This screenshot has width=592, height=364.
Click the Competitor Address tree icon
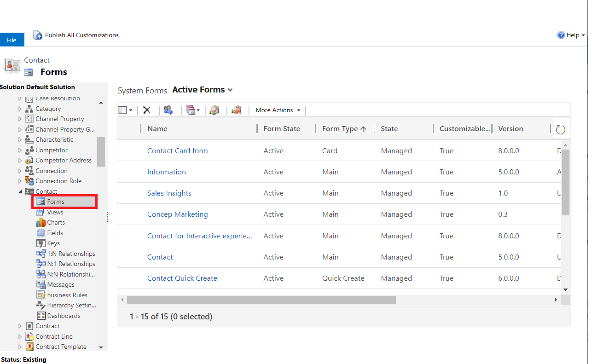(29, 160)
